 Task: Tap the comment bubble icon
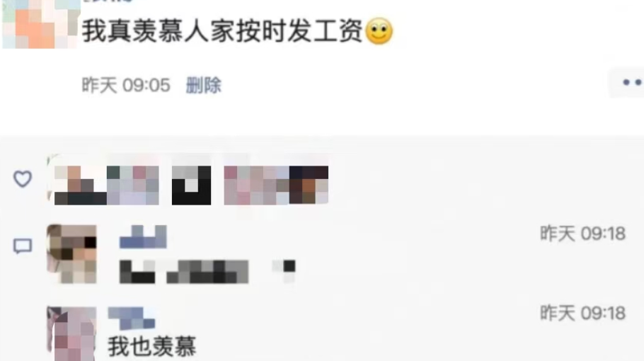coord(23,246)
